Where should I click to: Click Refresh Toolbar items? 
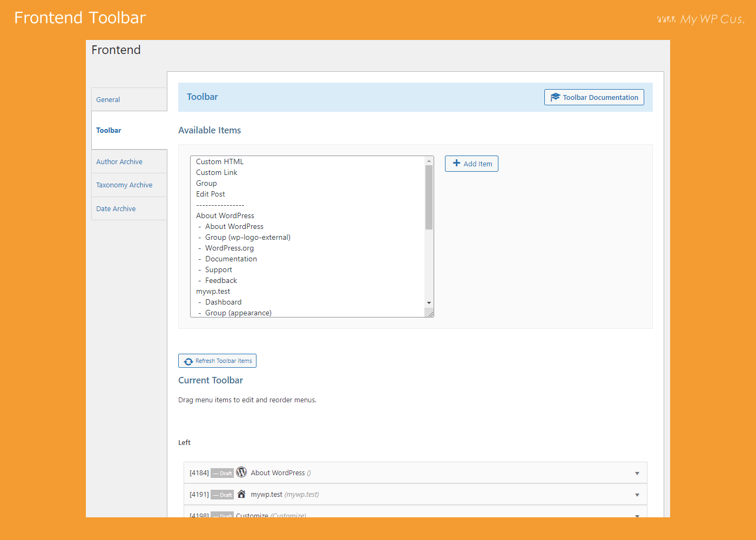point(217,361)
